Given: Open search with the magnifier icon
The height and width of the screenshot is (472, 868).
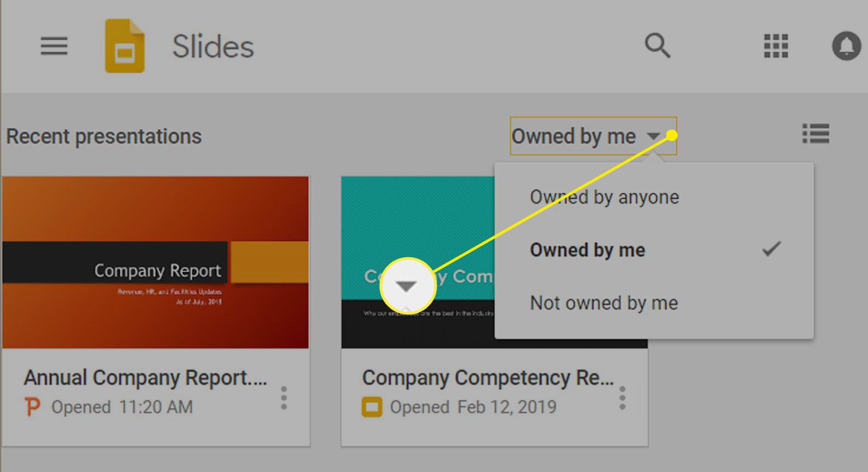Looking at the screenshot, I should tap(658, 45).
